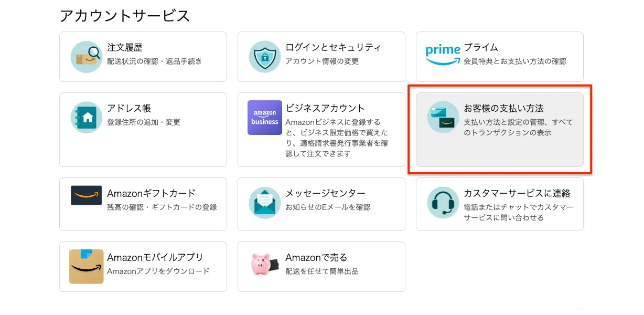
Task: Open メッセージセンター to view emails
Action: [x=321, y=204]
